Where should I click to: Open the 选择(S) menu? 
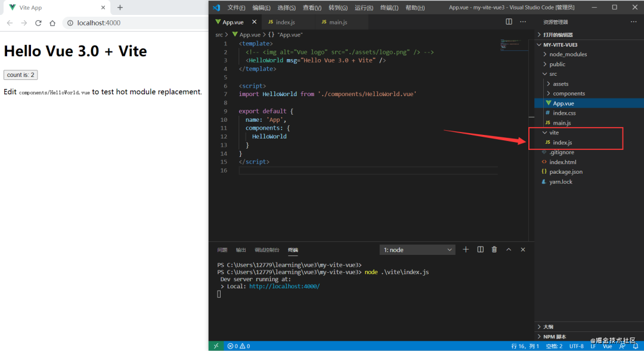point(286,8)
